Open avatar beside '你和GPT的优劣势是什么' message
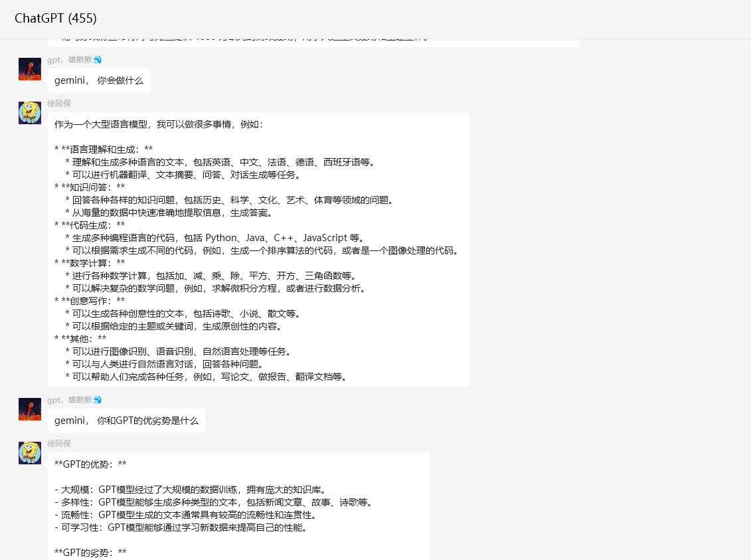The width and height of the screenshot is (751, 560). [30, 409]
